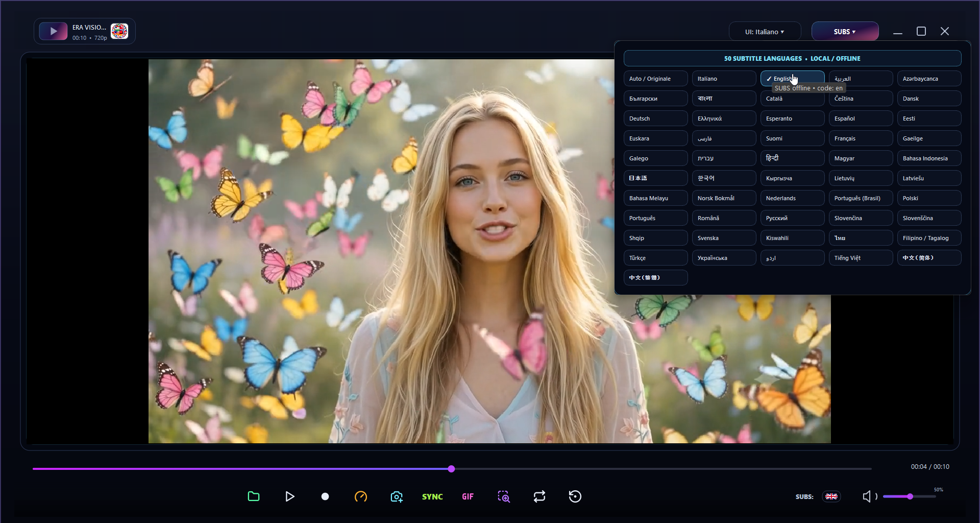980x523 pixels.
Task: Click the video progress bar playhead
Action: coord(451,469)
